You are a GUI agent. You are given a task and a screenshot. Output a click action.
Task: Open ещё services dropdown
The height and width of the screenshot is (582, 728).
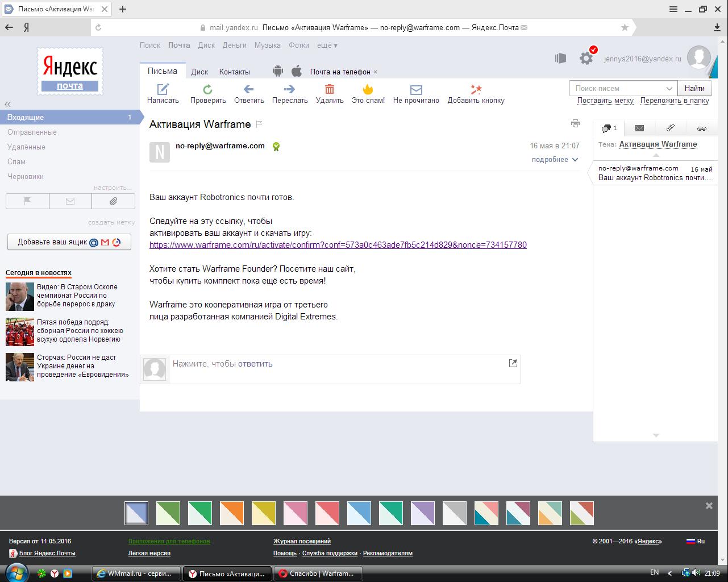(327, 45)
